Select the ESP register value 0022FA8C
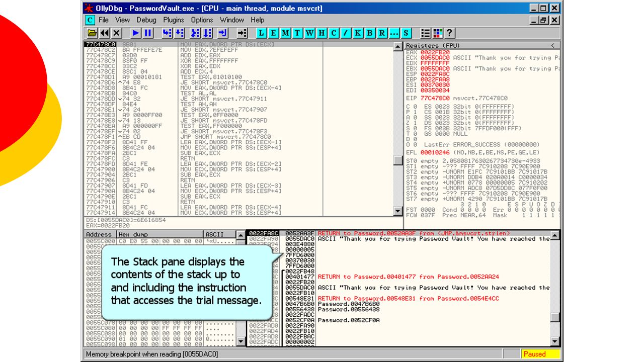644x362 pixels. 435,74
